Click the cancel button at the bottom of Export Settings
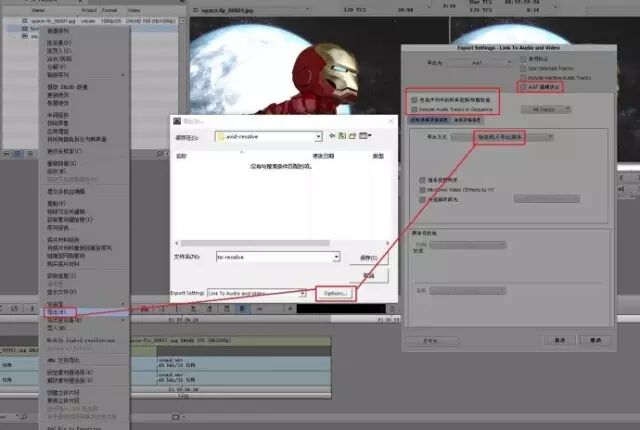 (596, 340)
